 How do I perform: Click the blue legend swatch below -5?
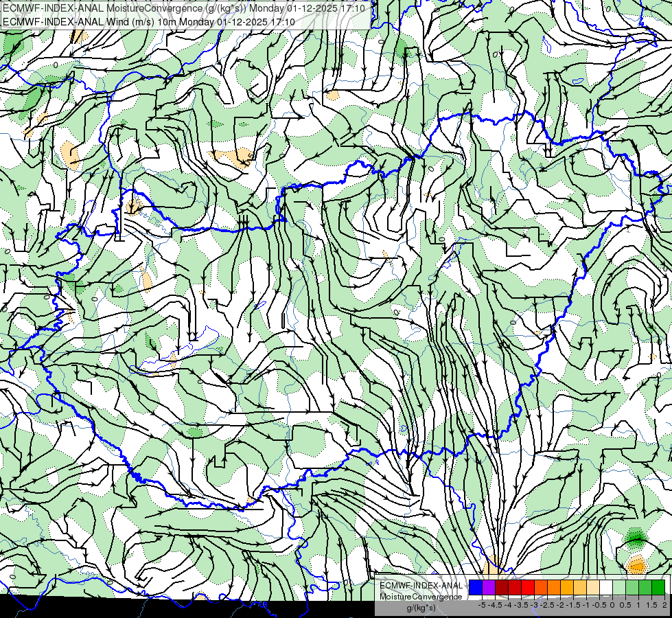pos(476,588)
